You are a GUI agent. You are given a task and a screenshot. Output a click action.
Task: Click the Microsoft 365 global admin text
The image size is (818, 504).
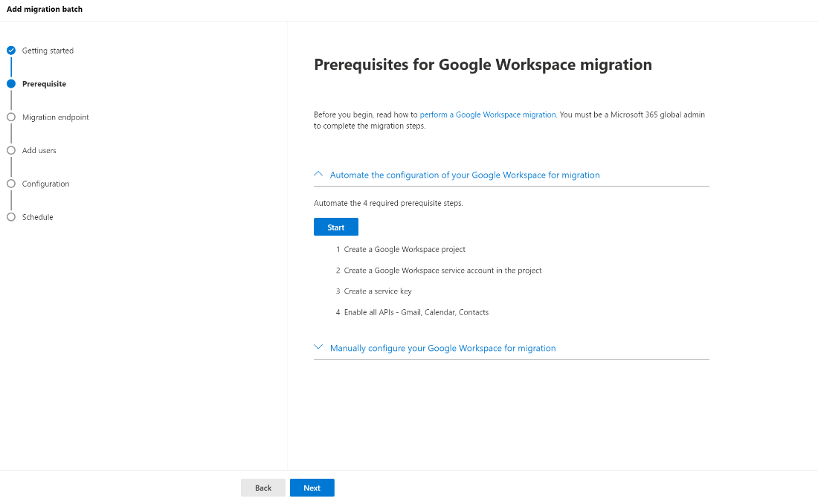point(658,114)
